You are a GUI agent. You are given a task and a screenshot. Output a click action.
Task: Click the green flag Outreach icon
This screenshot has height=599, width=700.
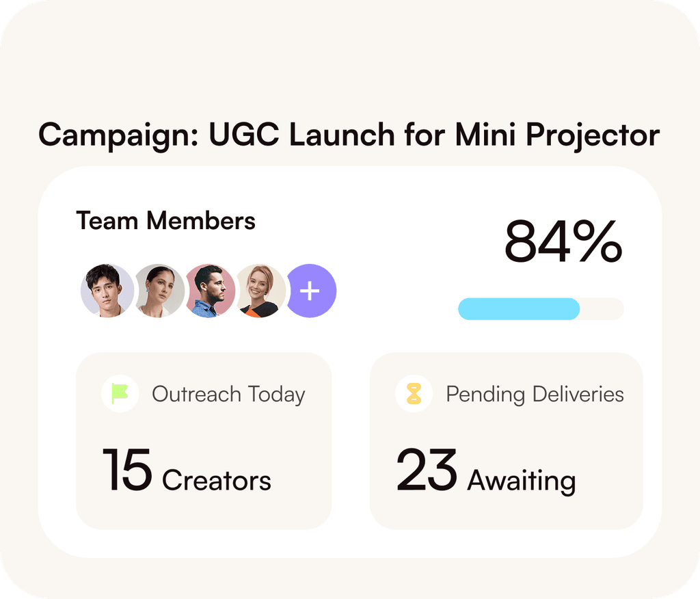pos(120,394)
